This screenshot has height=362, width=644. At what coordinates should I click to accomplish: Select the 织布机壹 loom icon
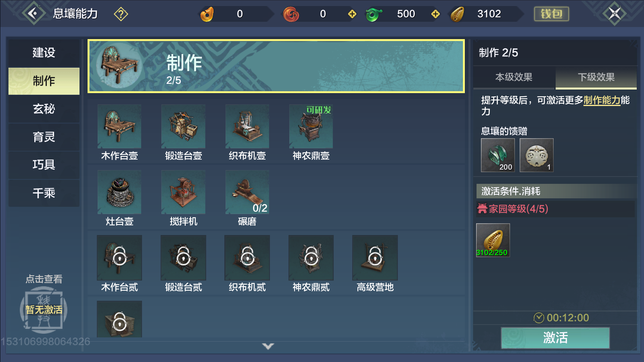tap(247, 126)
